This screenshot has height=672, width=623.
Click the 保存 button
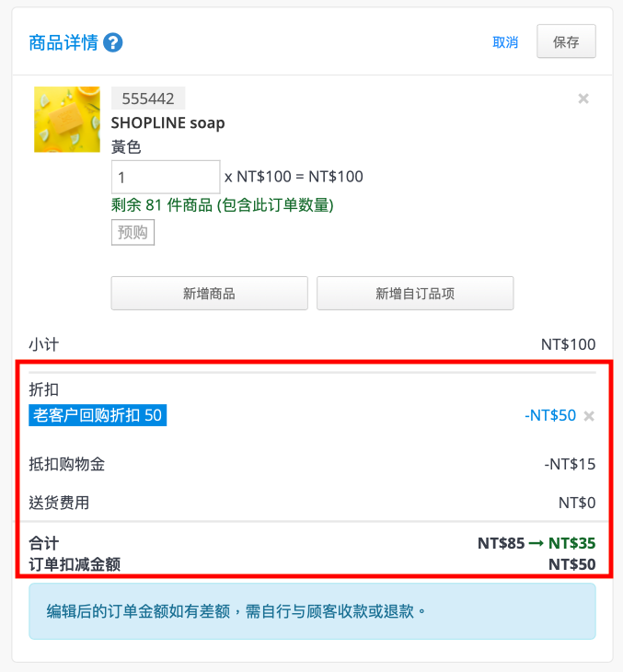coord(566,41)
